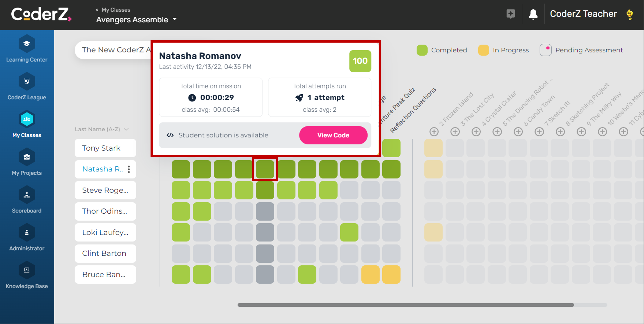This screenshot has height=324, width=644.
Task: Click the clock icon beside 00:00:29
Action: [x=192, y=98]
